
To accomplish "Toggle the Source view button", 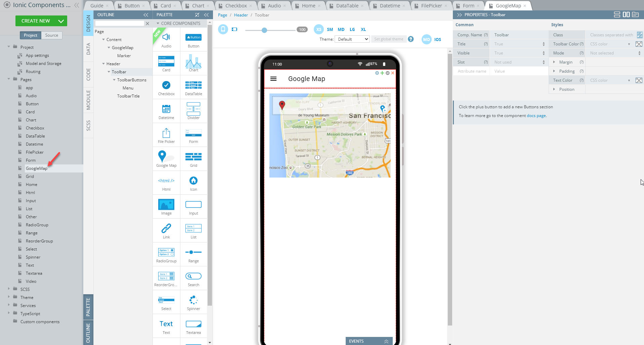I will tap(52, 35).
